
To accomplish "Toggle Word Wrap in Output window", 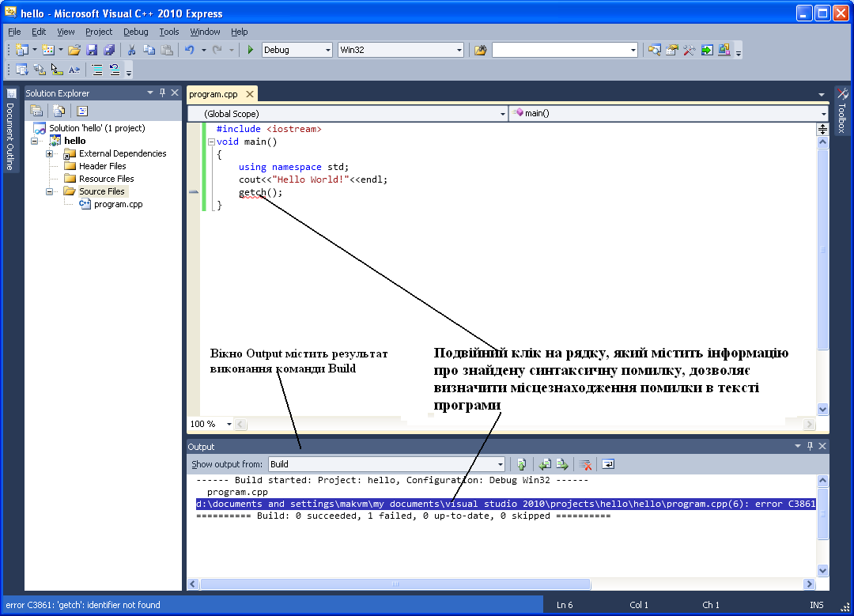I will [608, 465].
